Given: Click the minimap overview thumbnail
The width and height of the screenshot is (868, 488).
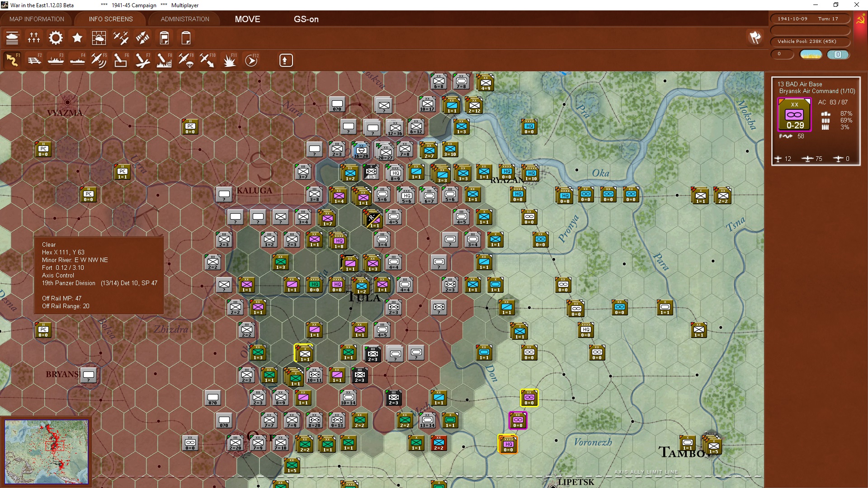Looking at the screenshot, I should pyautogui.click(x=47, y=451).
